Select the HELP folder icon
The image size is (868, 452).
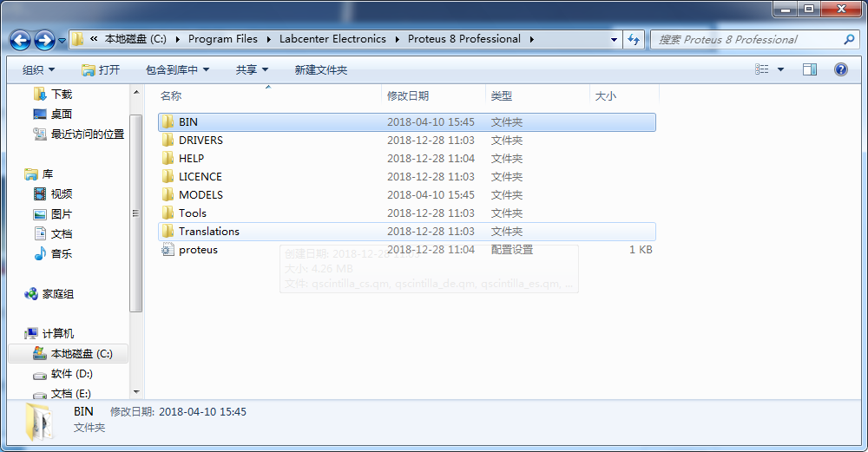[x=168, y=158]
